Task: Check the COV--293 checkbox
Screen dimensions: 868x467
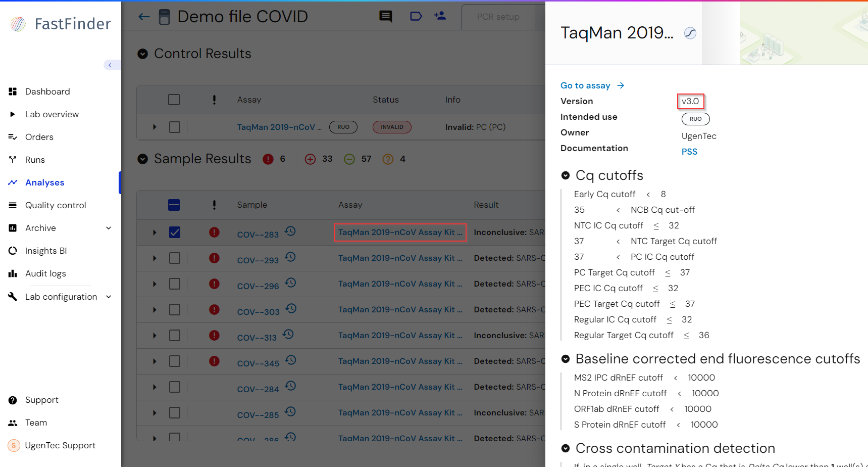Action: pos(175,258)
